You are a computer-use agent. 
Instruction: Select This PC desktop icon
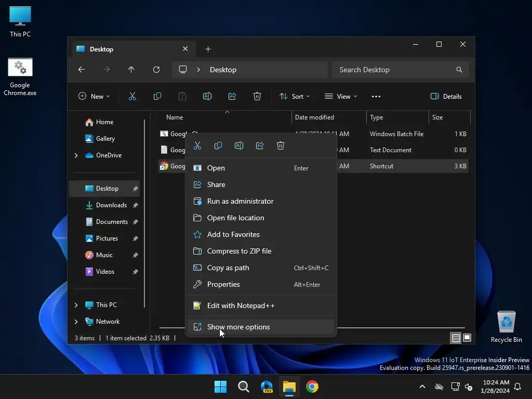click(x=20, y=21)
